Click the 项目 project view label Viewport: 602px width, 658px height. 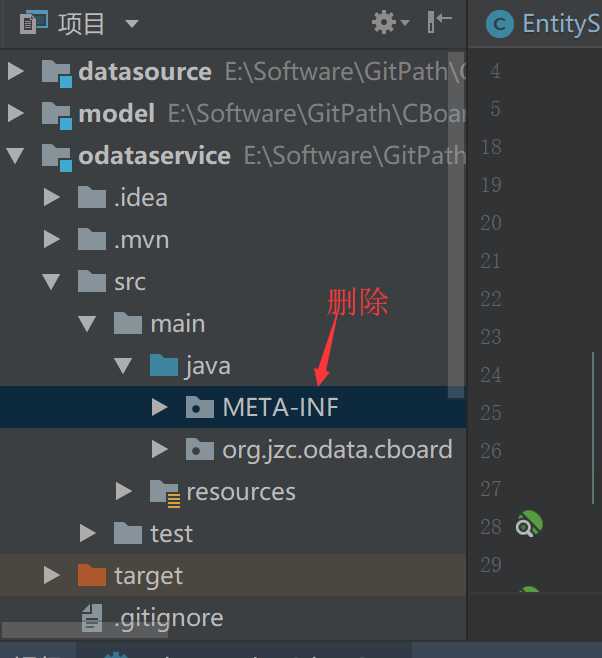coord(81,24)
